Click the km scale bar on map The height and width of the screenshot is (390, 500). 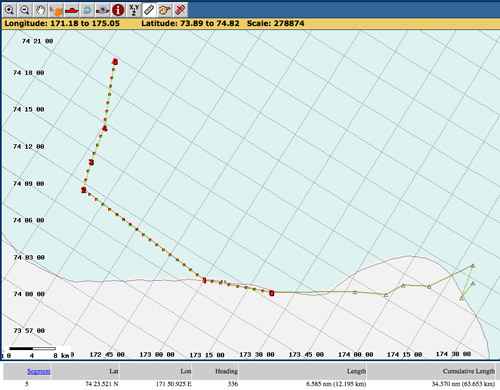32,349
